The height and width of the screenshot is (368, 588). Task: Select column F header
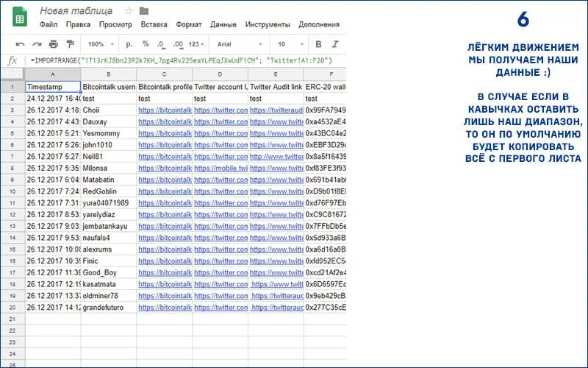pyautogui.click(x=325, y=74)
